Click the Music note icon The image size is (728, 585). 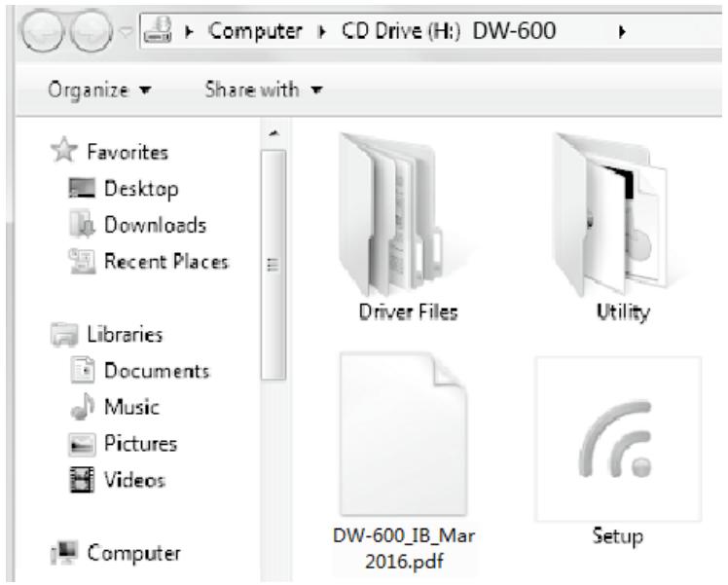click(83, 406)
